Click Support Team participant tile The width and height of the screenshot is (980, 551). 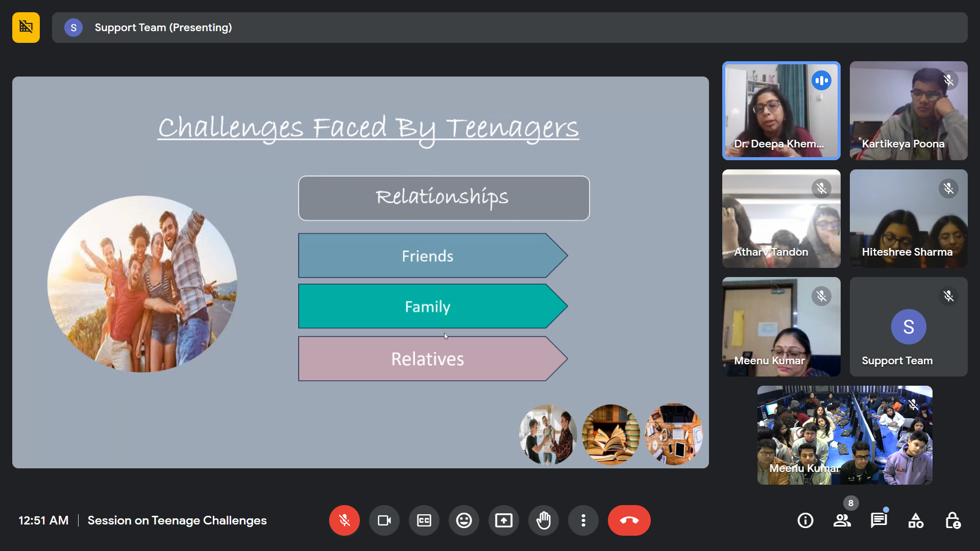coord(909,327)
